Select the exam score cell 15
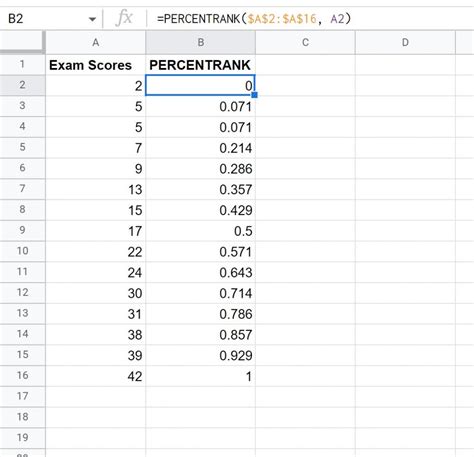Screen dimensions: 474x457 96,210
